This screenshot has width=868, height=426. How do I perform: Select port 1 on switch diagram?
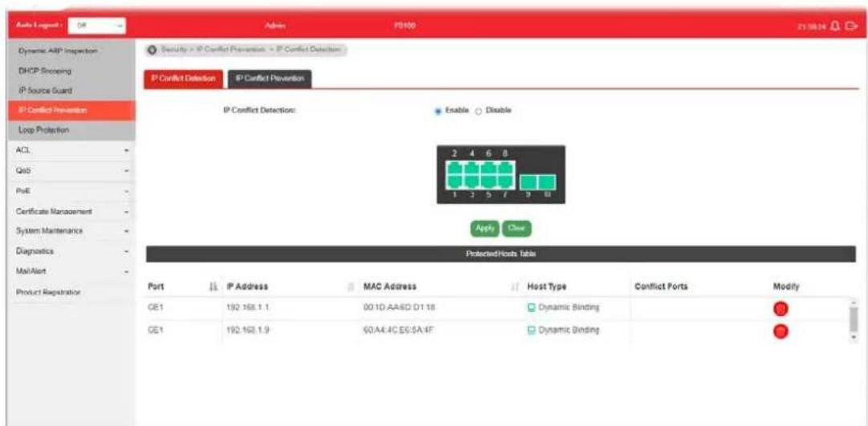[x=454, y=181]
